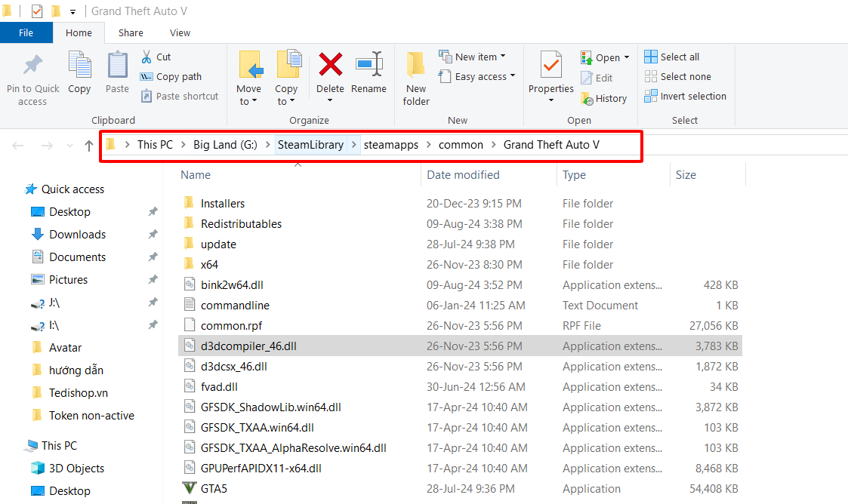Image resolution: width=848 pixels, height=504 pixels.
Task: Click the Cut scissors icon
Action: tap(146, 57)
